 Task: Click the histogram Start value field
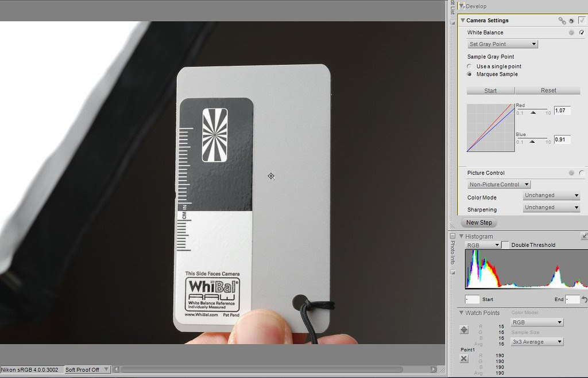coord(472,299)
